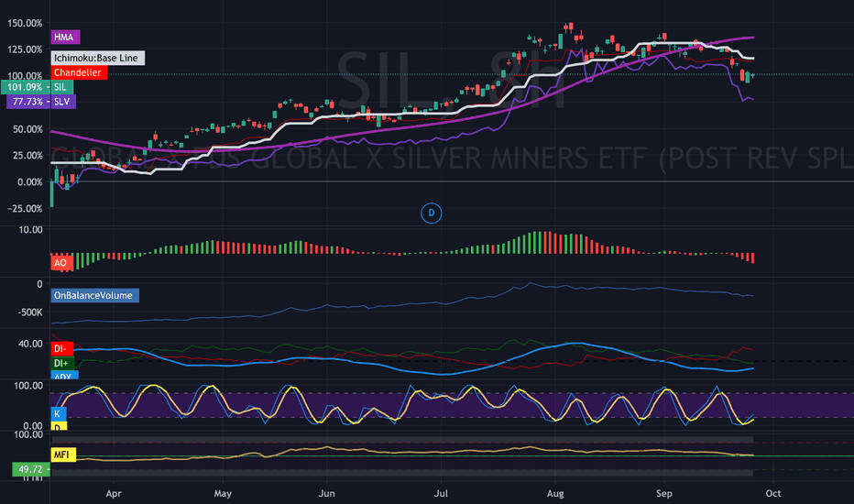Select the Ichimoku:Base Line label
Image resolution: width=854 pixels, height=504 pixels.
pos(98,58)
